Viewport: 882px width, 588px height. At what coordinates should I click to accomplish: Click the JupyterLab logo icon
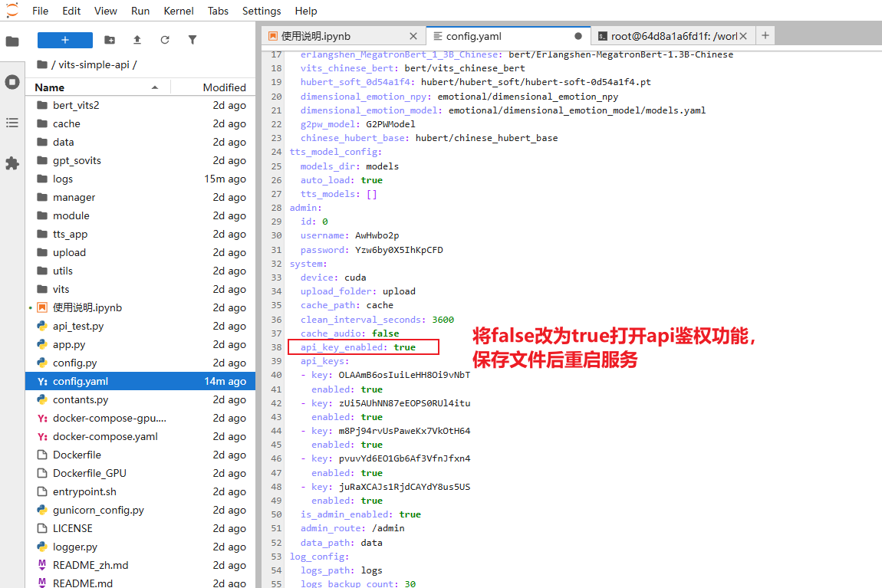point(12,10)
